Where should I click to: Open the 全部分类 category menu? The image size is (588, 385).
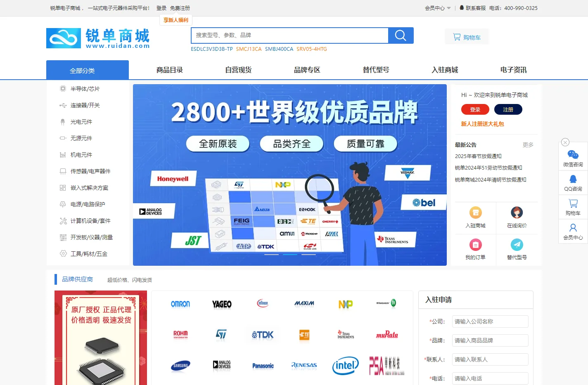click(88, 70)
